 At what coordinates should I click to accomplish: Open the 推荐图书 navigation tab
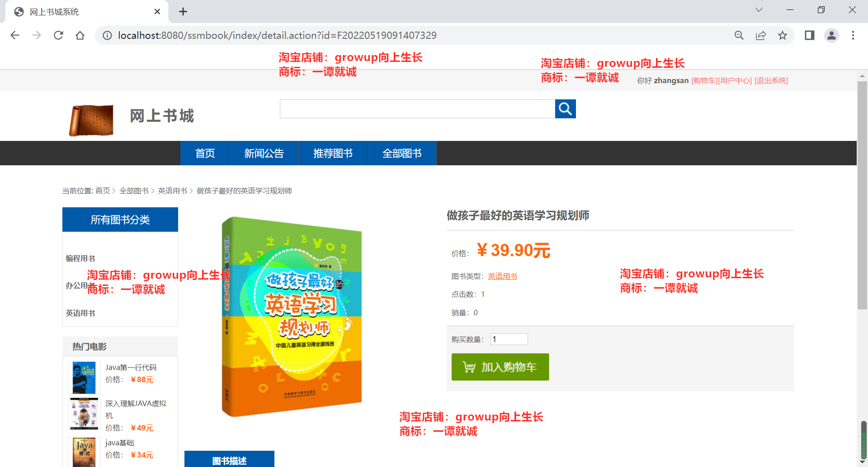[x=333, y=153]
